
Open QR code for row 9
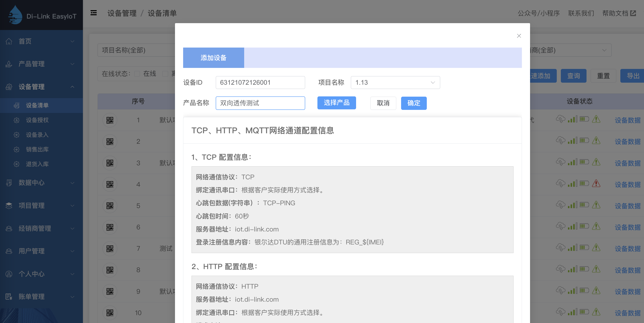tap(110, 291)
